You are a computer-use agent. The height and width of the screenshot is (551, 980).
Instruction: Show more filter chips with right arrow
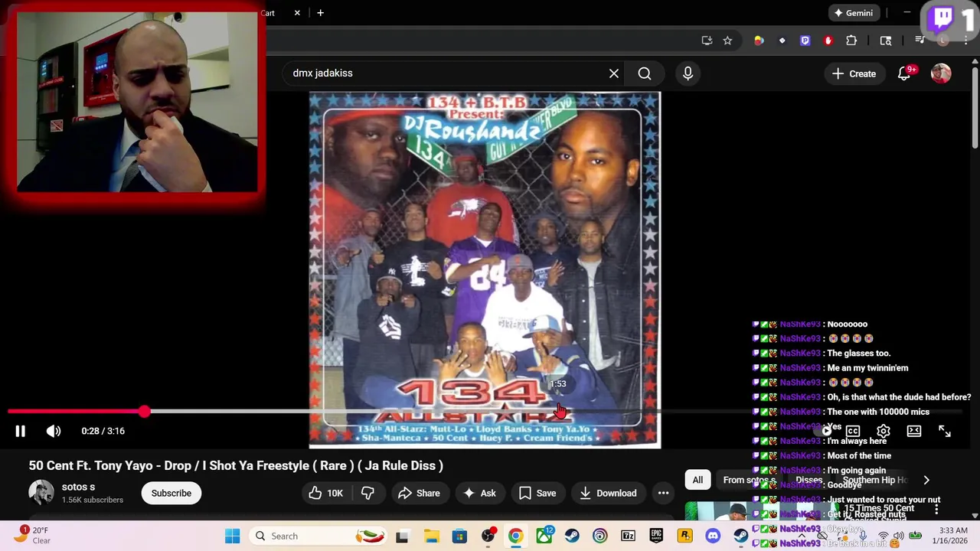[x=926, y=481]
